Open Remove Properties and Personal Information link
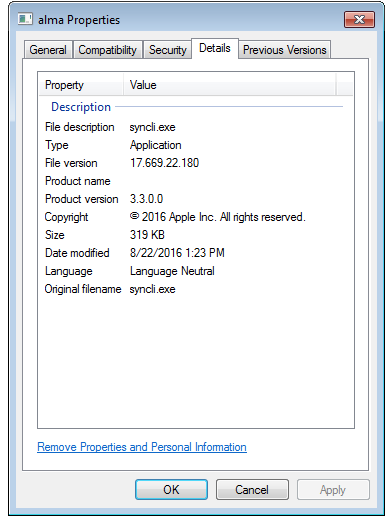 coord(142,447)
